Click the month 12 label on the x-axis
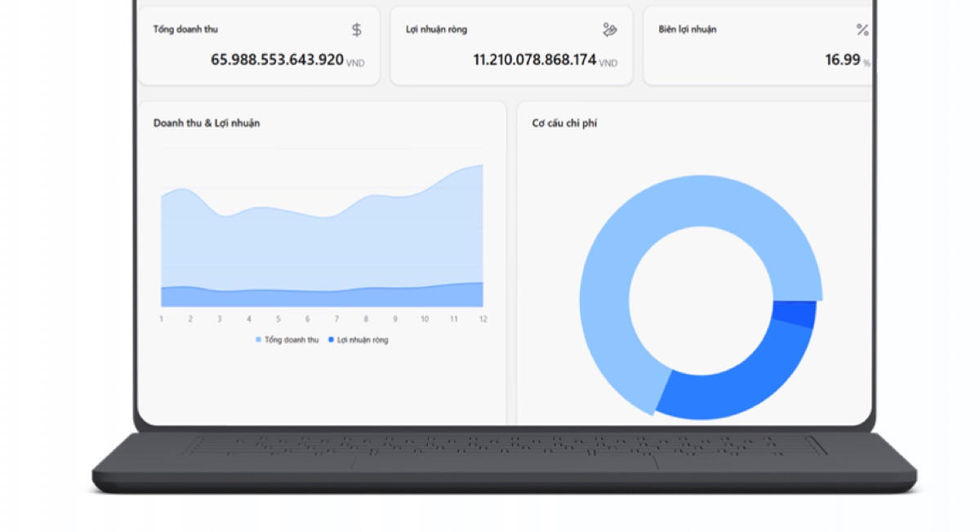This screenshot has height=532, width=980. [483, 319]
